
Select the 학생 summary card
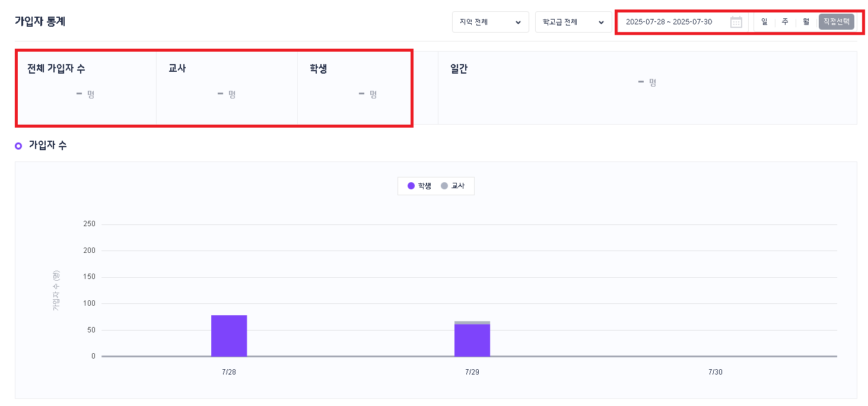pyautogui.click(x=354, y=88)
